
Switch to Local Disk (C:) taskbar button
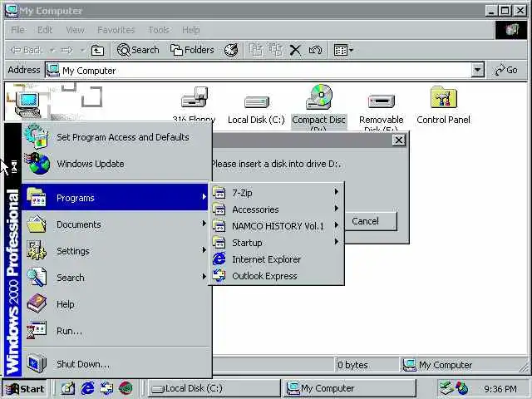pos(214,388)
